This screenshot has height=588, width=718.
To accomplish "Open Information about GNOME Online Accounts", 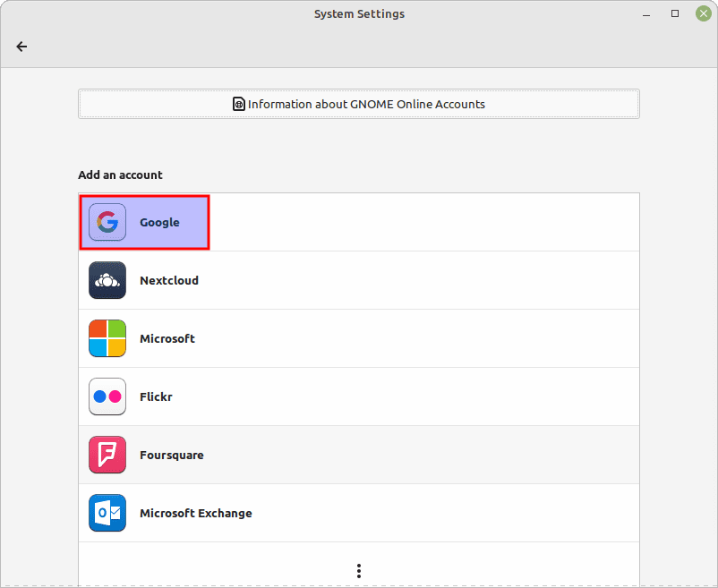I will pos(358,104).
